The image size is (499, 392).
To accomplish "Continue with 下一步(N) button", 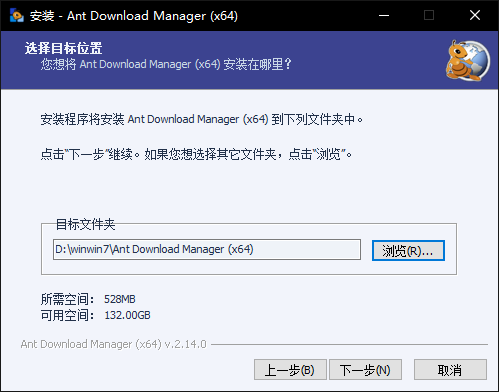I will 365,370.
